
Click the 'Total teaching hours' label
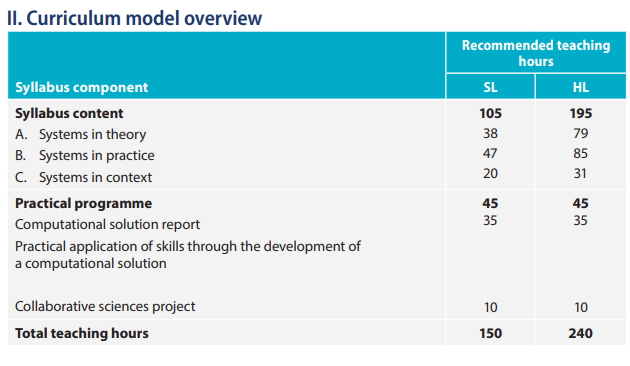coord(82,333)
